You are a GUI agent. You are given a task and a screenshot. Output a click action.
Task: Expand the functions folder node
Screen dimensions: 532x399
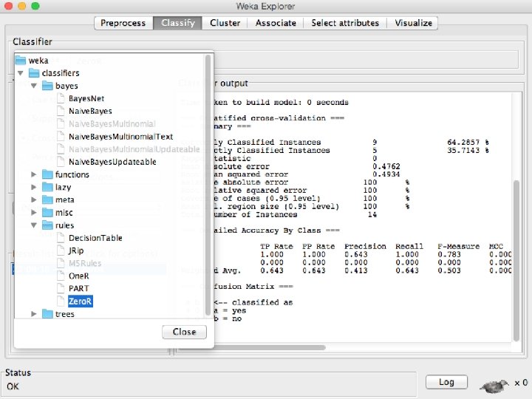click(x=33, y=174)
